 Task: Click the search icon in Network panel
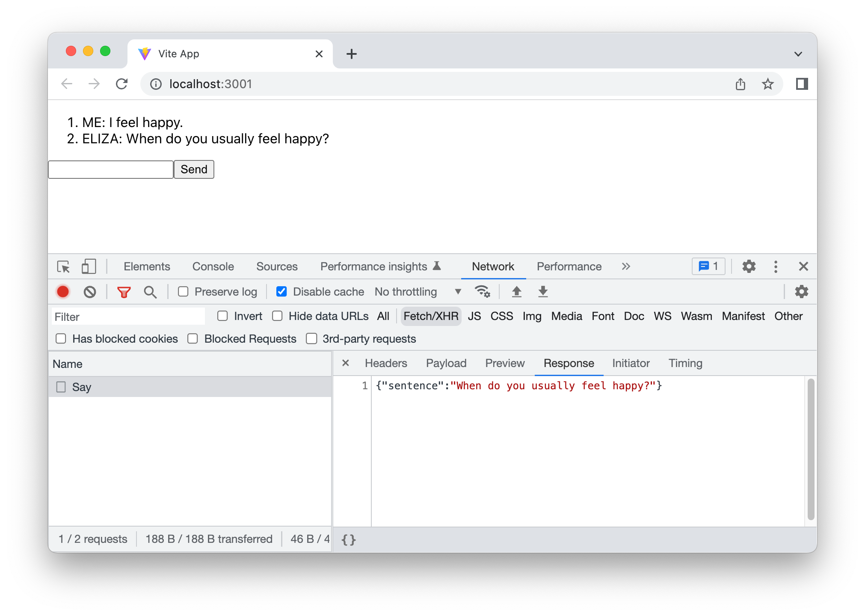pos(149,292)
